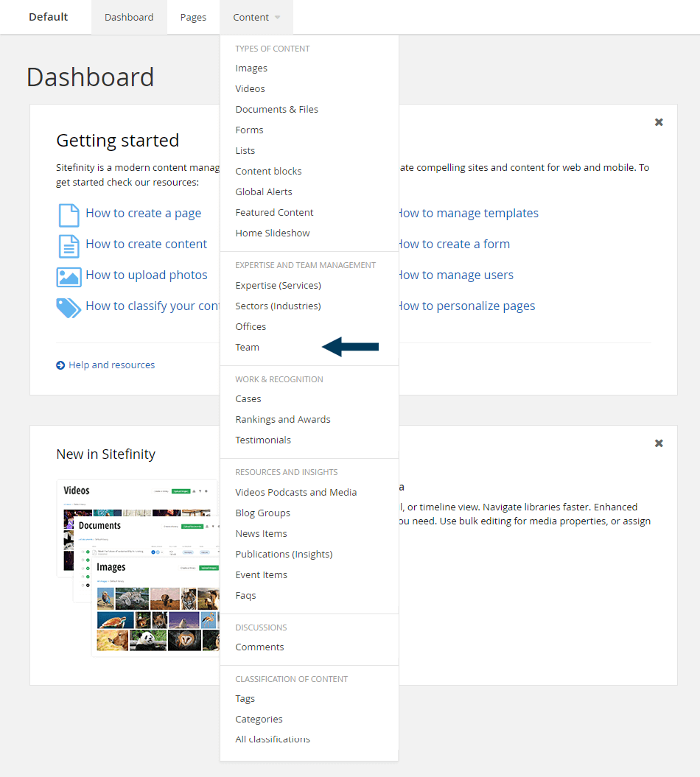This screenshot has height=777, width=700.
Task: Click the document icon beside How to create content
Action: pyautogui.click(x=69, y=246)
